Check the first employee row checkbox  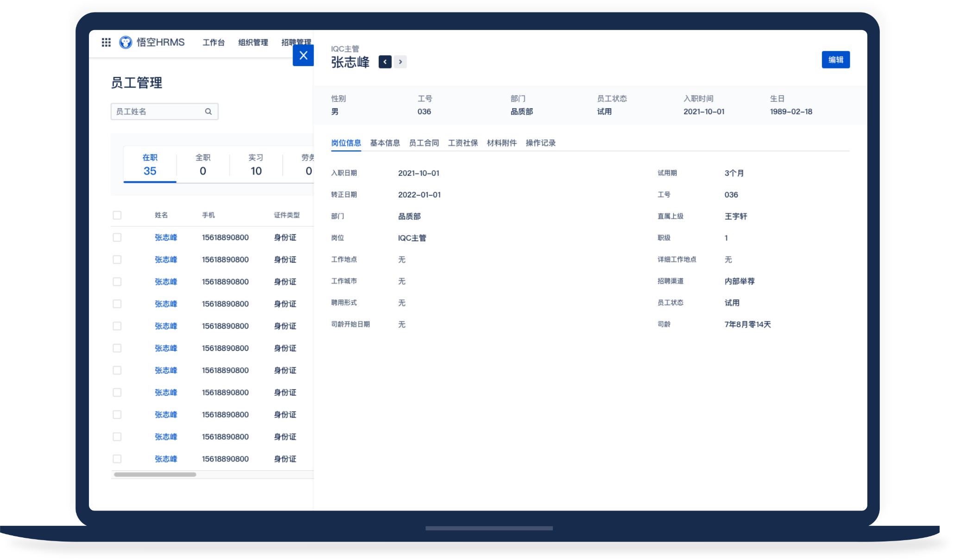(117, 237)
